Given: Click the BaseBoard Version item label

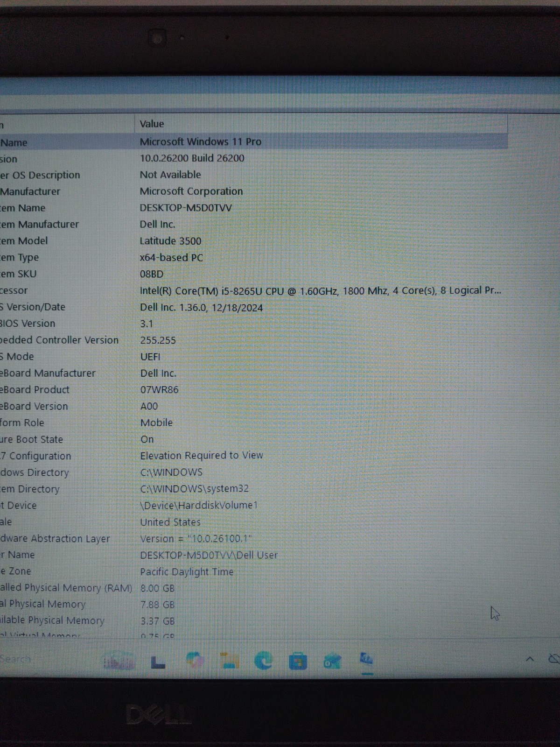Looking at the screenshot, I should point(34,406).
